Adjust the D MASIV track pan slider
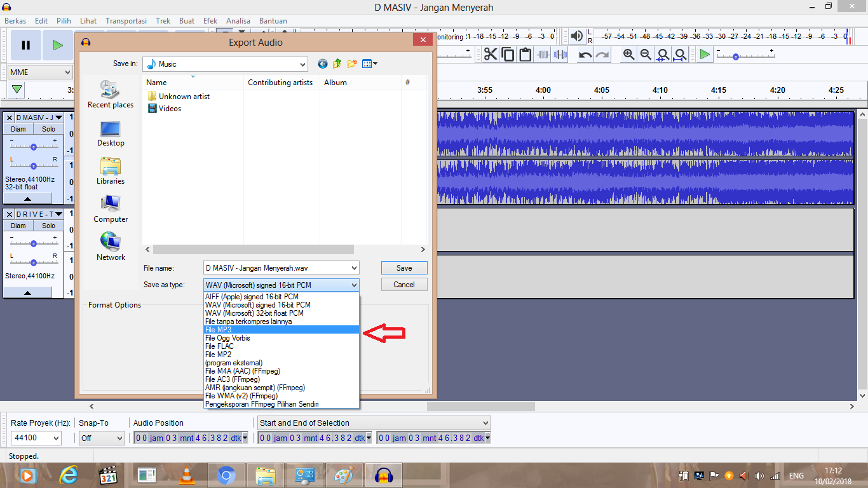The height and width of the screenshot is (488, 868). (x=33, y=165)
